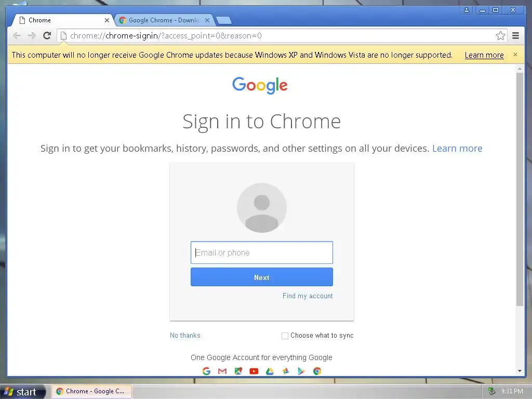Viewport: 532px width, 399px height.
Task: Click the gray profile avatar picture
Action: coord(262,208)
